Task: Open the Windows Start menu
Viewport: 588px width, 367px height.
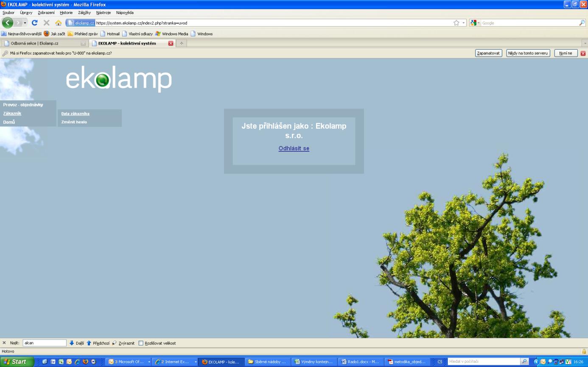Action: tap(17, 362)
